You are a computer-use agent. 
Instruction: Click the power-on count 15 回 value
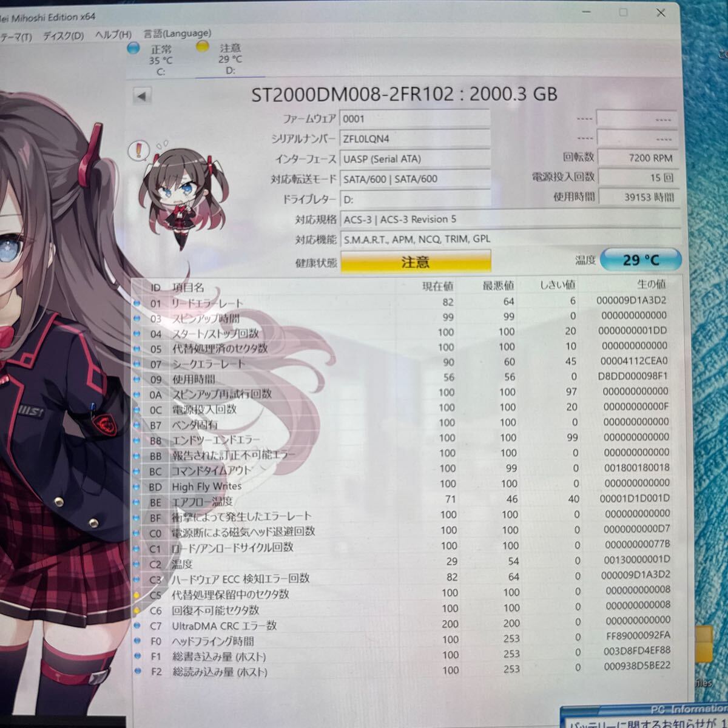point(637,177)
